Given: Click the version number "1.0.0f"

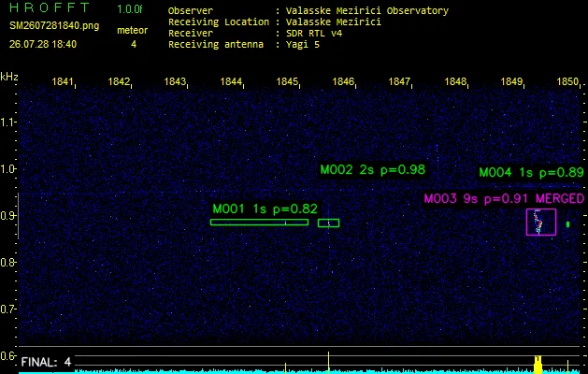Looking at the screenshot, I should coord(130,9).
